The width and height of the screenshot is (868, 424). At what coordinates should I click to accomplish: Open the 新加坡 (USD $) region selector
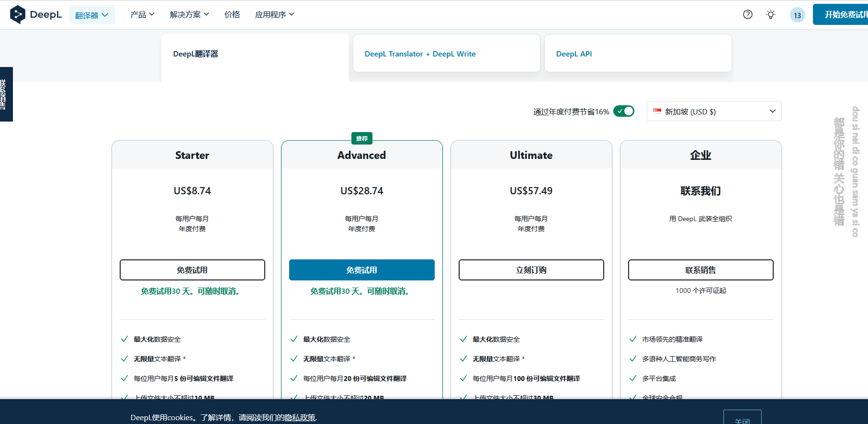714,112
